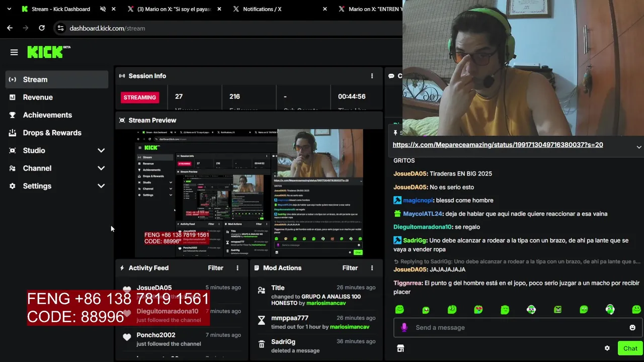Click the mmppaa777 timed out mod entry
644x362 pixels.
(316, 322)
